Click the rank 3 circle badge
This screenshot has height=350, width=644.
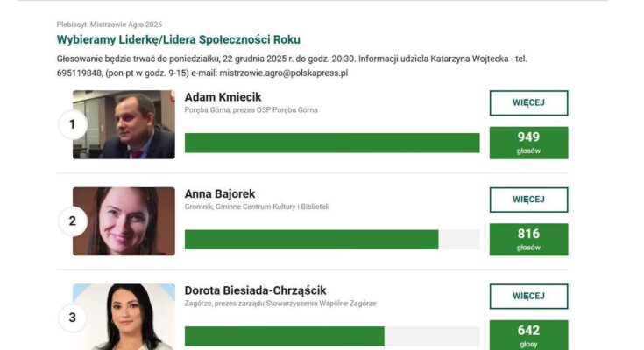(72, 318)
